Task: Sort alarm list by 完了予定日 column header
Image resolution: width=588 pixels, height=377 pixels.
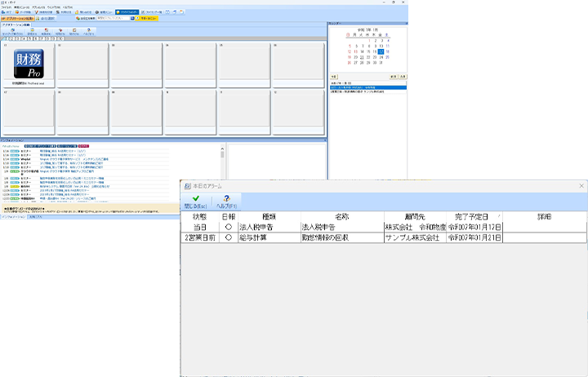Action: coord(474,217)
